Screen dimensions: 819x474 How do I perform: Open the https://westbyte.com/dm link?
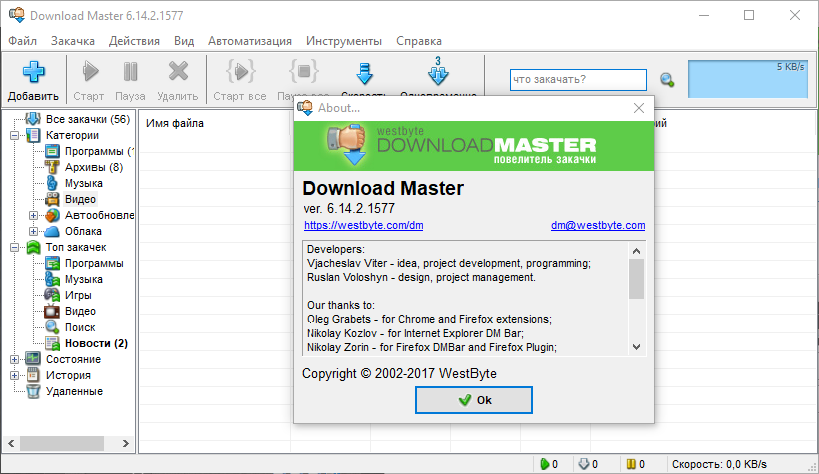pyautogui.click(x=364, y=225)
